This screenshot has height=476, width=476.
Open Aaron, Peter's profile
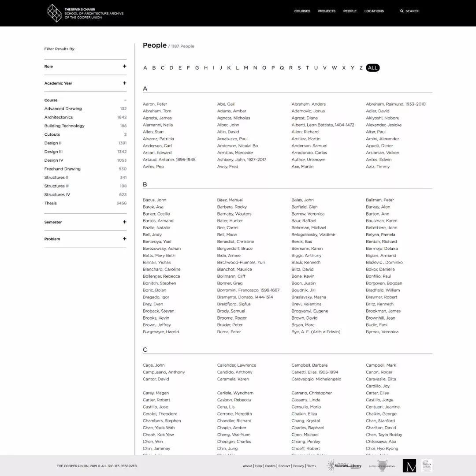pos(155,104)
